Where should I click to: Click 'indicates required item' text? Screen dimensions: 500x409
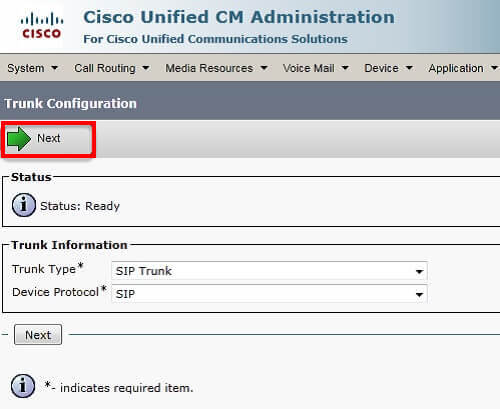point(127,388)
